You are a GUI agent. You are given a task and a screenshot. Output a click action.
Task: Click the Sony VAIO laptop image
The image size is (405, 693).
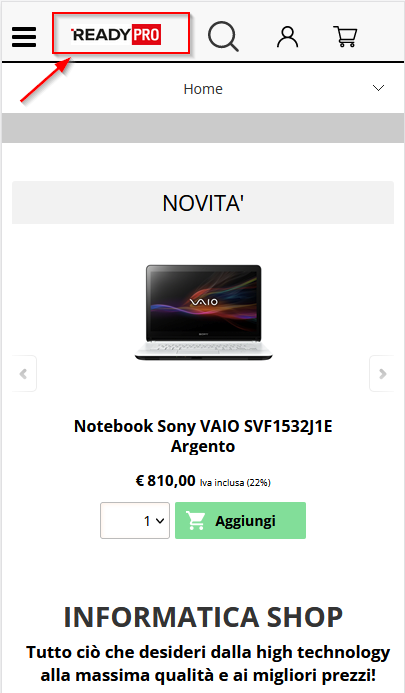click(x=203, y=312)
